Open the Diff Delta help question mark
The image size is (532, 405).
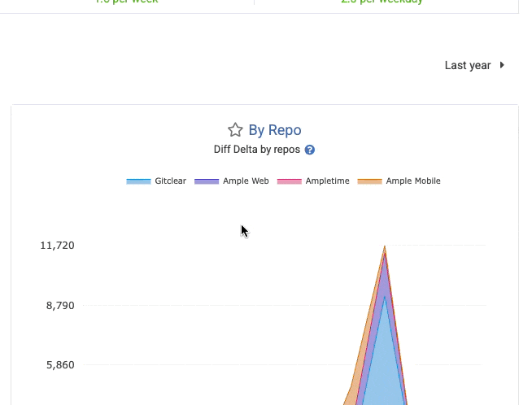[309, 150]
